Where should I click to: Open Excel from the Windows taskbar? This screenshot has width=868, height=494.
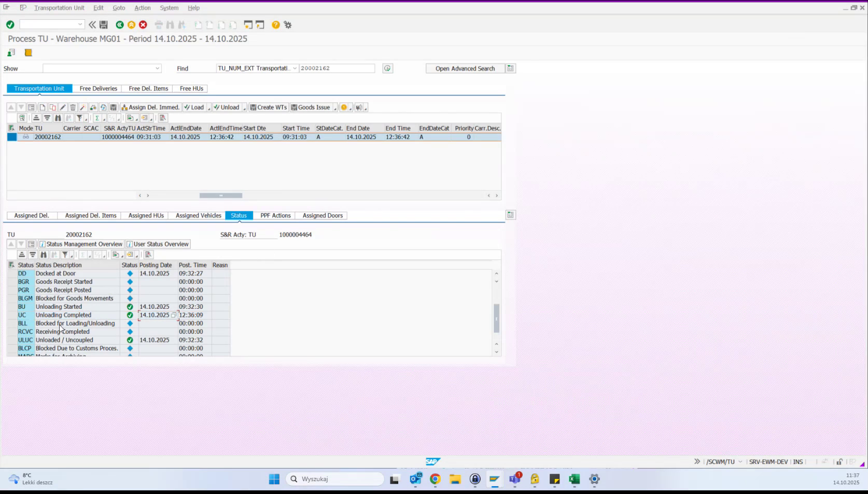point(574,479)
